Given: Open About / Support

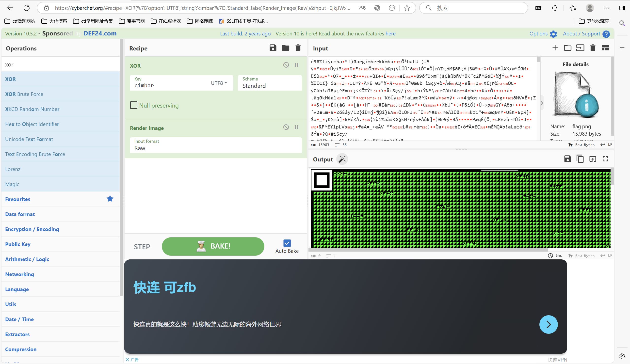Looking at the screenshot, I should [586, 34].
